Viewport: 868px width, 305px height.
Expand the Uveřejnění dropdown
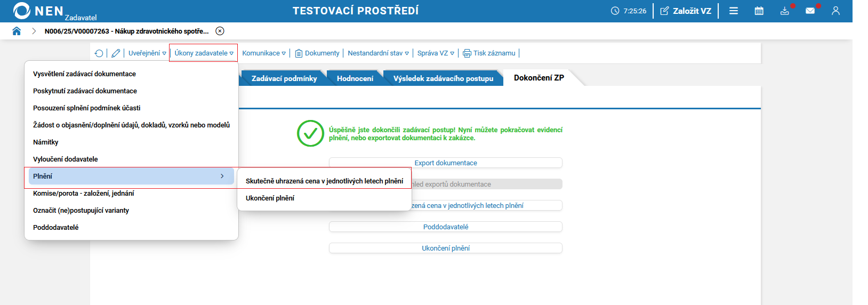(x=147, y=53)
